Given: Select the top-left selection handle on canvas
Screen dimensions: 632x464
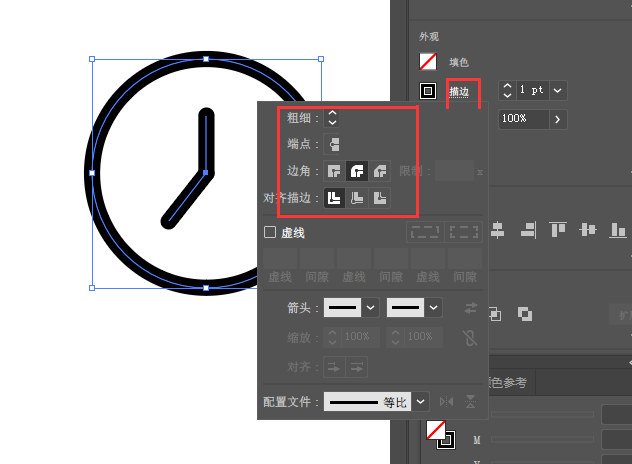Looking at the screenshot, I should click(x=92, y=59).
